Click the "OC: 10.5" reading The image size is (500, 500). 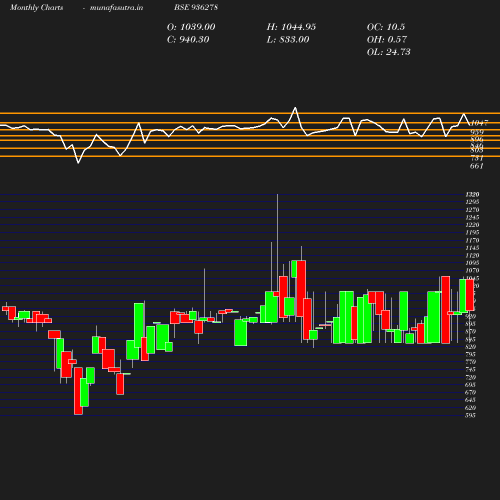pyautogui.click(x=386, y=27)
